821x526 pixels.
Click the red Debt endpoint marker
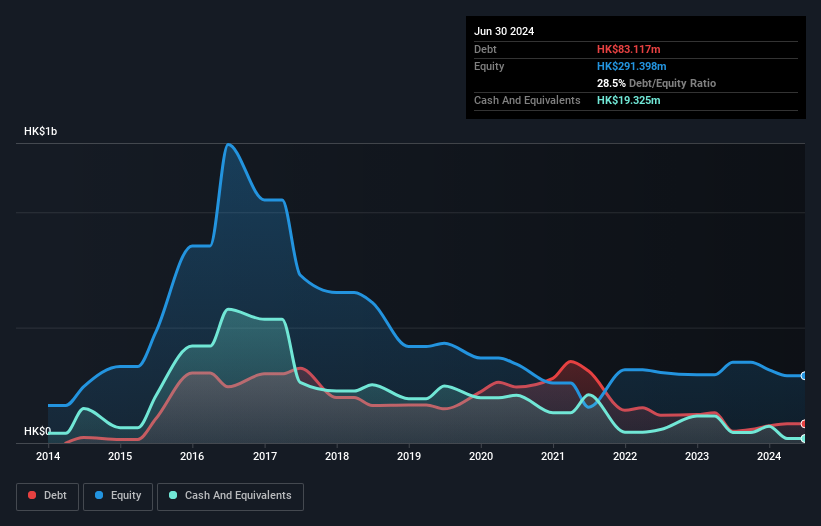(x=804, y=424)
